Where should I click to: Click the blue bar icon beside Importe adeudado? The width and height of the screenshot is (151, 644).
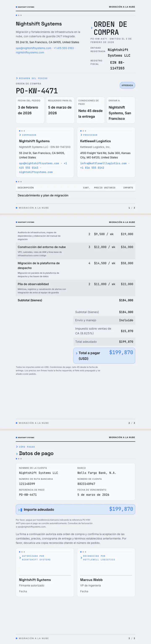(21, 510)
